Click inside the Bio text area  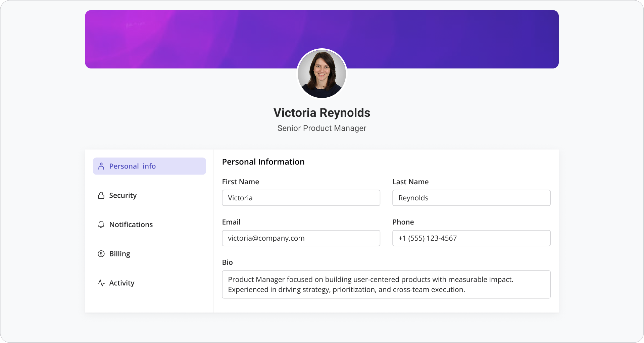pos(386,284)
